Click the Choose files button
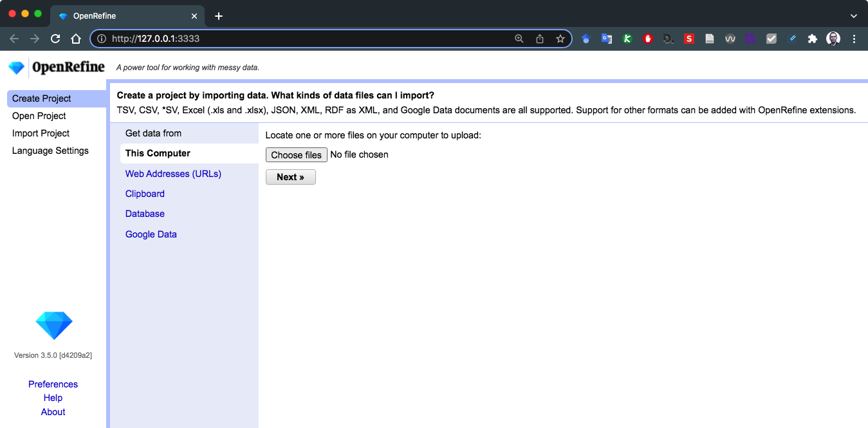868x428 pixels. tap(296, 155)
